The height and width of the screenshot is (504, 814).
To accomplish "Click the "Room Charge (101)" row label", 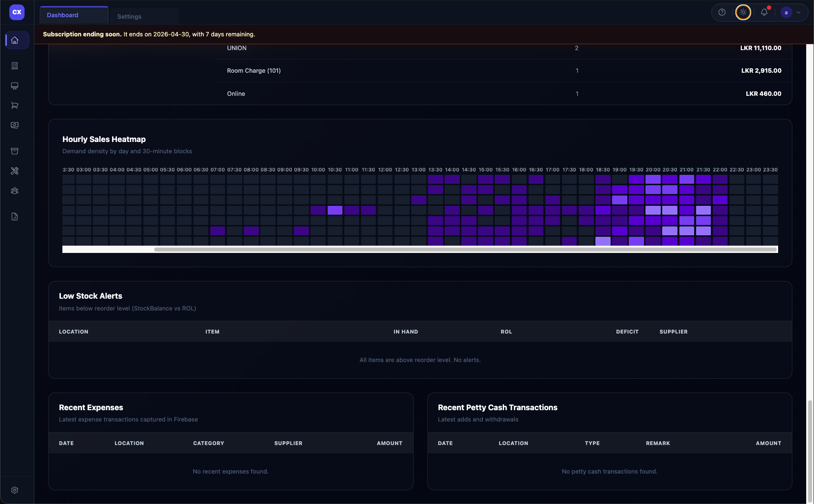I will point(254,71).
